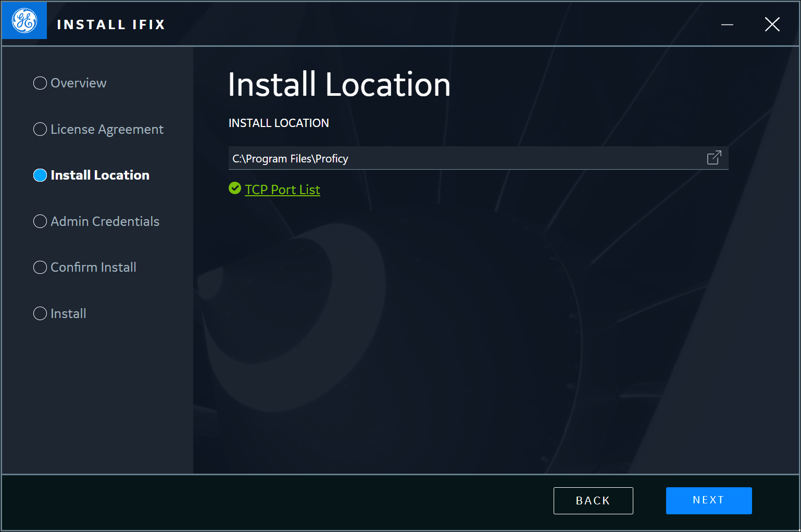Image resolution: width=801 pixels, height=532 pixels.
Task: Click the Install Location page heading
Action: pyautogui.click(x=339, y=84)
